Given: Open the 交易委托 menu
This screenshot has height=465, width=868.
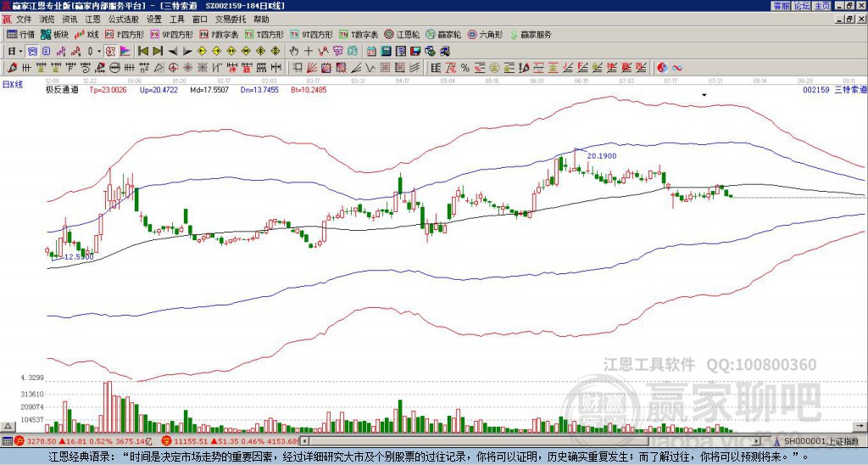Looking at the screenshot, I should (230, 20).
